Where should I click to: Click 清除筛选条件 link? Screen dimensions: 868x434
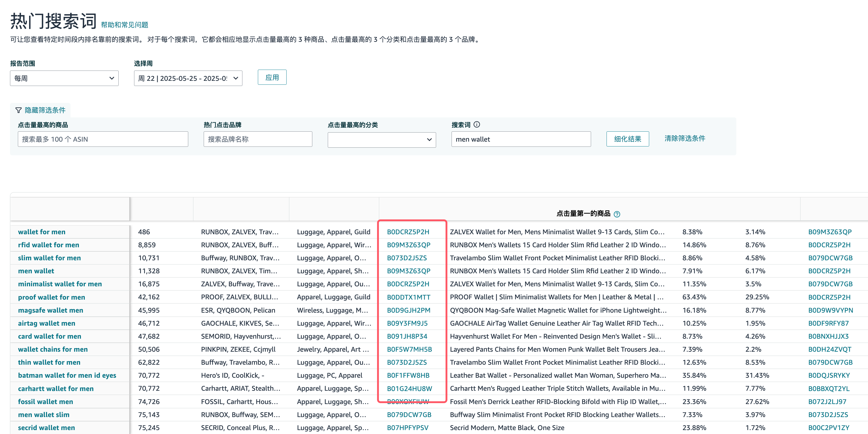point(685,138)
